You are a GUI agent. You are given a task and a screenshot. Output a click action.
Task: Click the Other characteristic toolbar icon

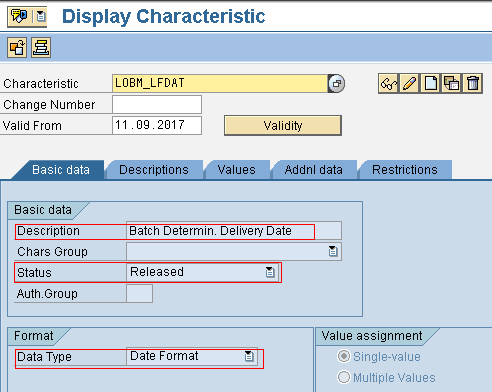pos(17,48)
